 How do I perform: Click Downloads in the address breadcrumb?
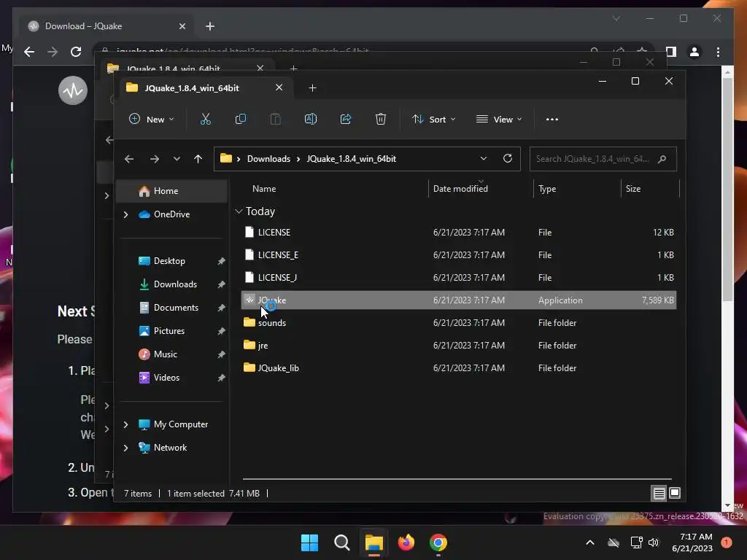click(x=268, y=159)
